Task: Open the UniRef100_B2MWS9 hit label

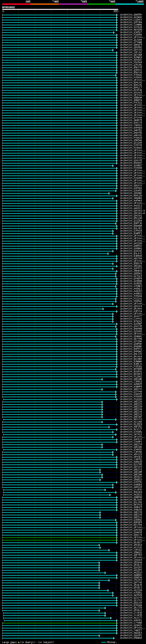Action: pyautogui.click(x=131, y=58)
